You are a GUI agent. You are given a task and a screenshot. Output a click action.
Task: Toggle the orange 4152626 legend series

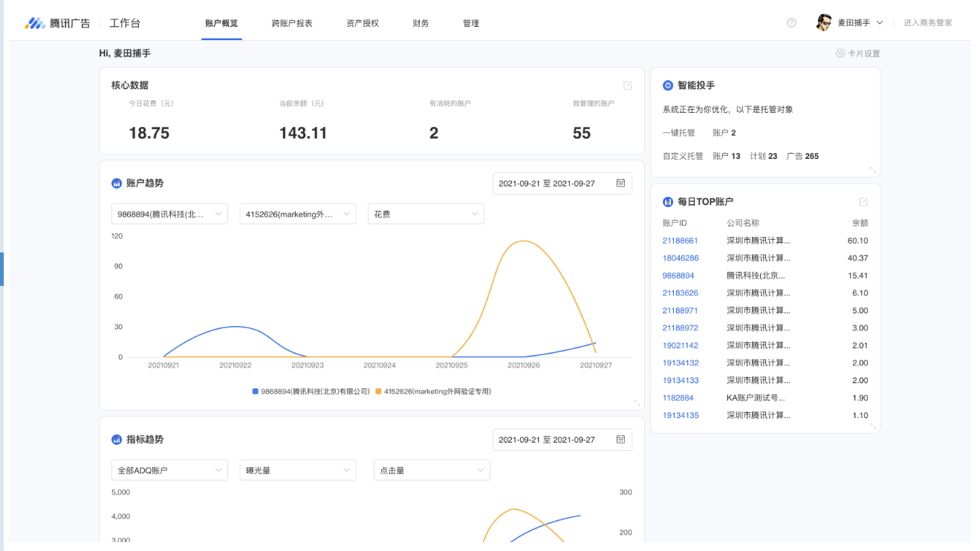378,391
